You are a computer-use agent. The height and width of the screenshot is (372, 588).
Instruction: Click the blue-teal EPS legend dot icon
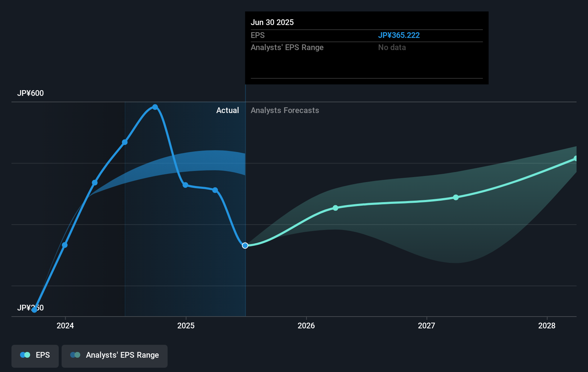pos(25,355)
